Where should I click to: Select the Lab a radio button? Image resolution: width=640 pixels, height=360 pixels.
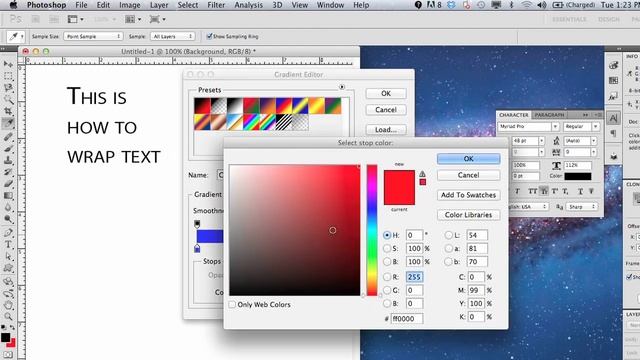coord(449,248)
